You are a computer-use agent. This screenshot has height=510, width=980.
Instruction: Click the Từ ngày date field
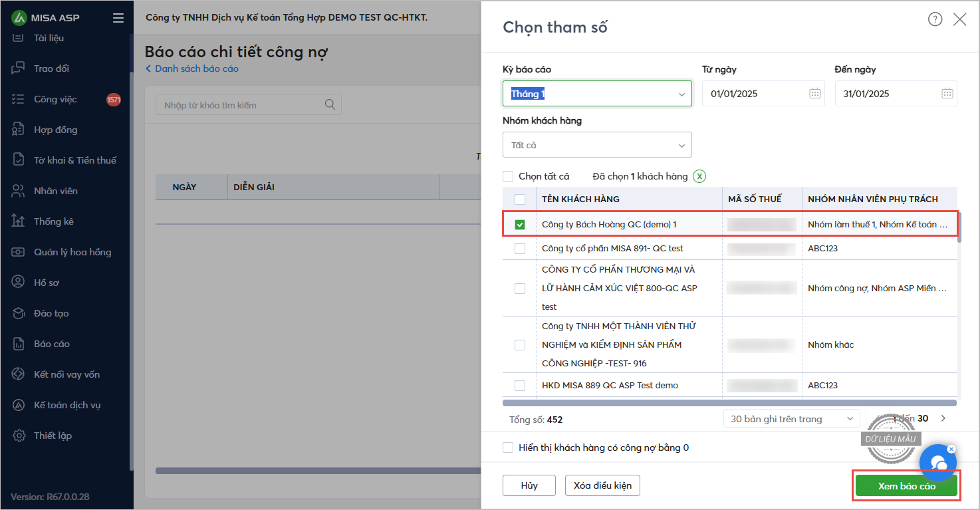click(763, 94)
